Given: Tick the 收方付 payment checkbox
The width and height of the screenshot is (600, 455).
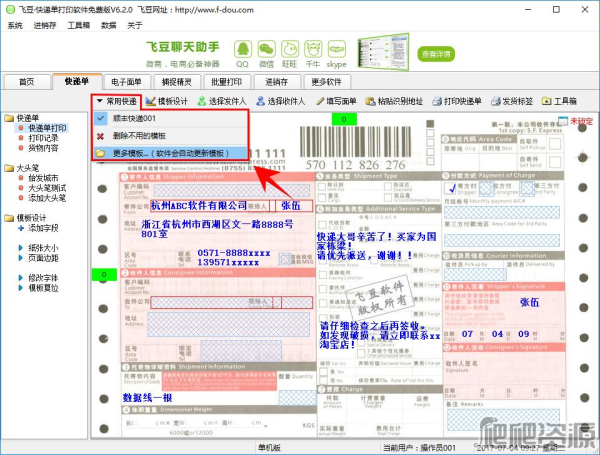Looking at the screenshot, I should [486, 188].
